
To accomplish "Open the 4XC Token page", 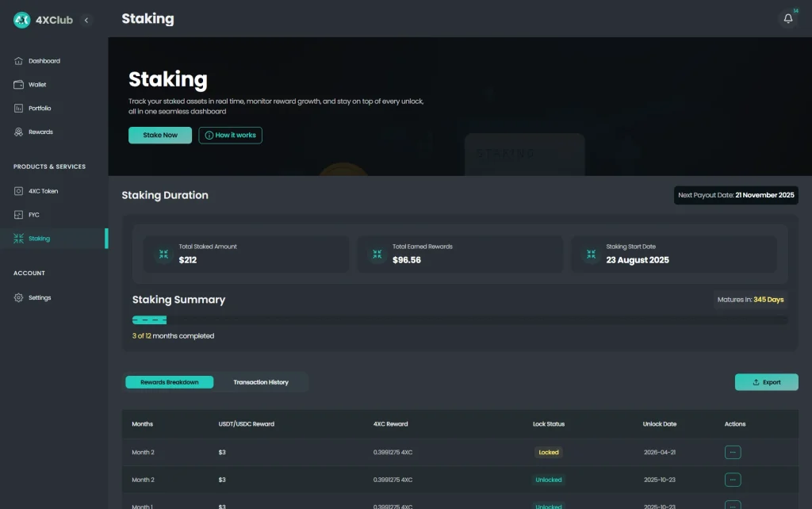I will pyautogui.click(x=43, y=191).
